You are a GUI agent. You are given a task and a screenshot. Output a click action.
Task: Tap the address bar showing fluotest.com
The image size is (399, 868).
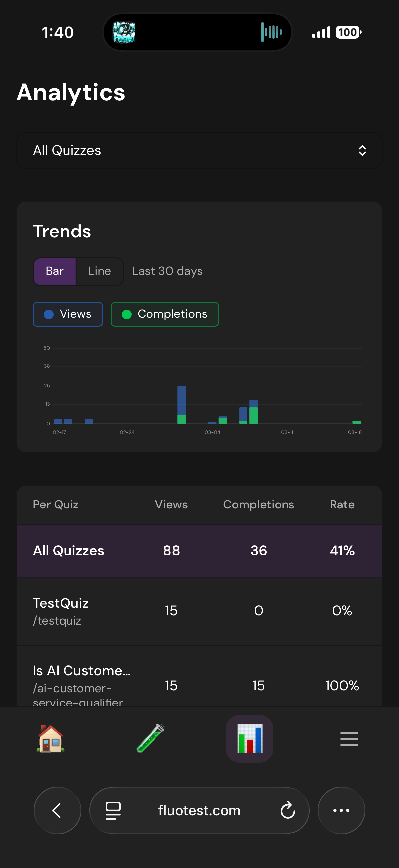[199, 810]
